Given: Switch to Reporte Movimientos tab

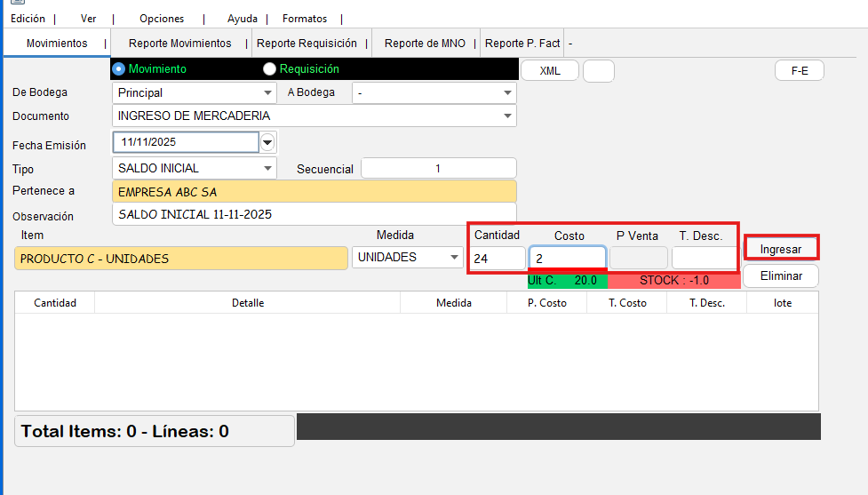Looking at the screenshot, I should coord(179,44).
